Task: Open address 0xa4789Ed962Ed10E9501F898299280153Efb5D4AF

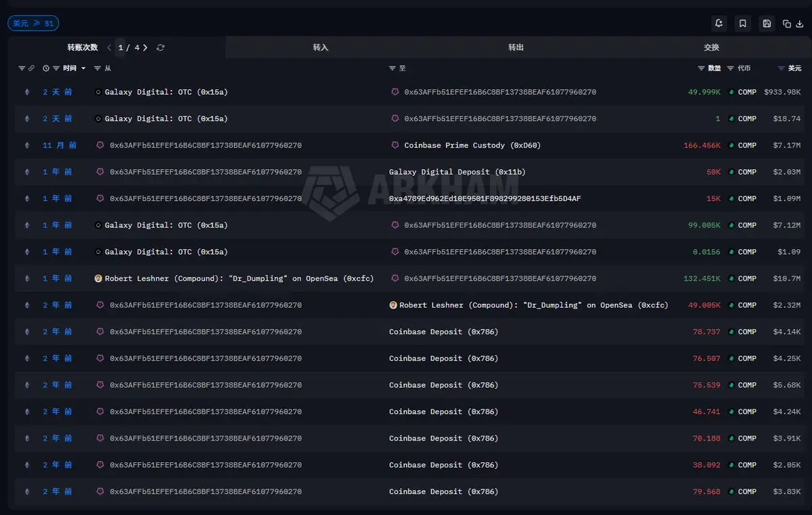Action: coord(484,199)
